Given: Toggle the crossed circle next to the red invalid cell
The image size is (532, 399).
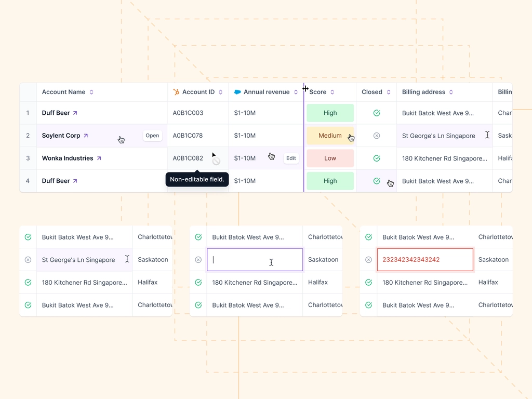Looking at the screenshot, I should coord(368,259).
